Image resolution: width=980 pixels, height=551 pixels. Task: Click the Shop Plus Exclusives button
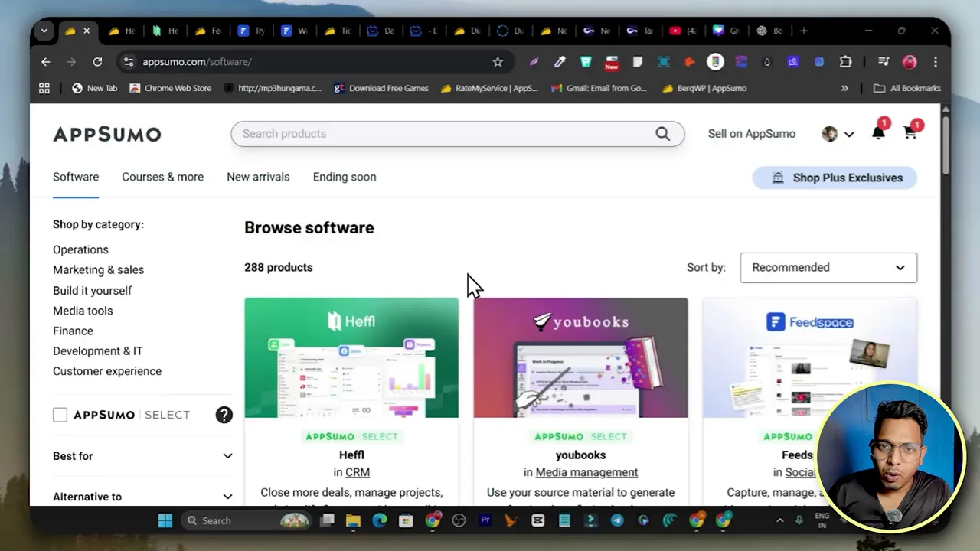(x=835, y=178)
